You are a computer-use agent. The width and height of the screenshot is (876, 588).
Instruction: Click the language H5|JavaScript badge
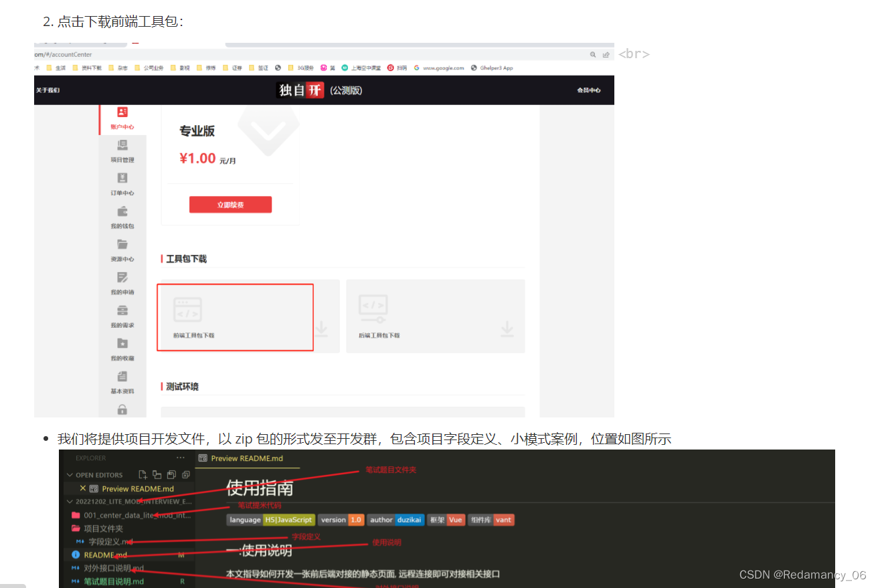270,520
